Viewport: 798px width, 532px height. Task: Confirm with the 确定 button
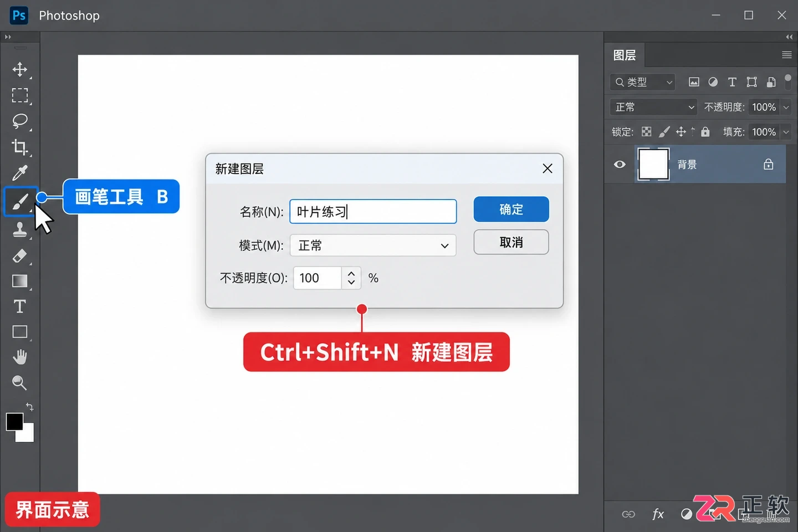[x=511, y=209]
